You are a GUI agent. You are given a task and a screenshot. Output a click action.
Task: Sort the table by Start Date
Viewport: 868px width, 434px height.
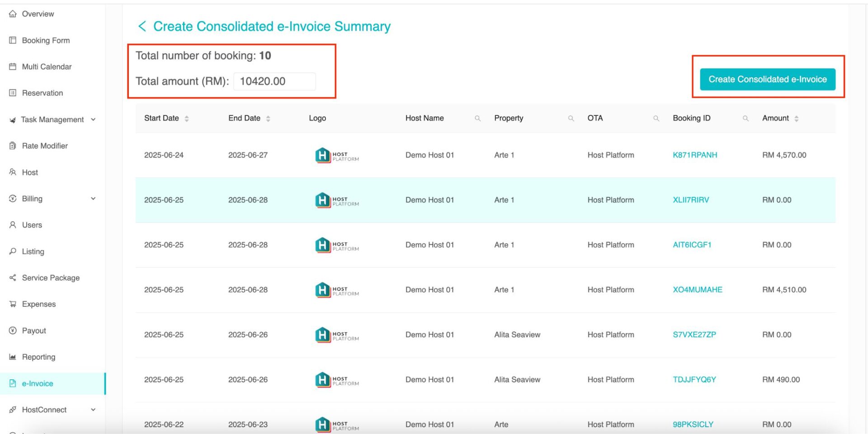click(x=187, y=118)
